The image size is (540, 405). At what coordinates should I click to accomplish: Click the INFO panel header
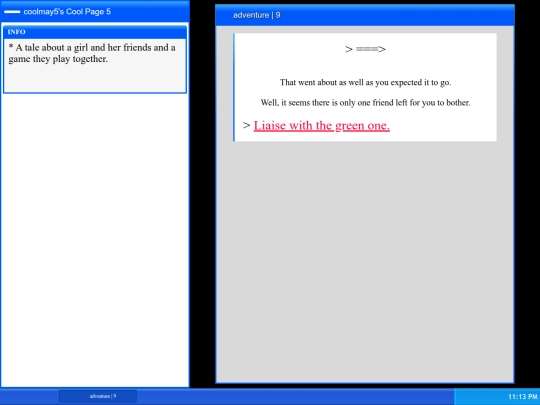(x=95, y=32)
